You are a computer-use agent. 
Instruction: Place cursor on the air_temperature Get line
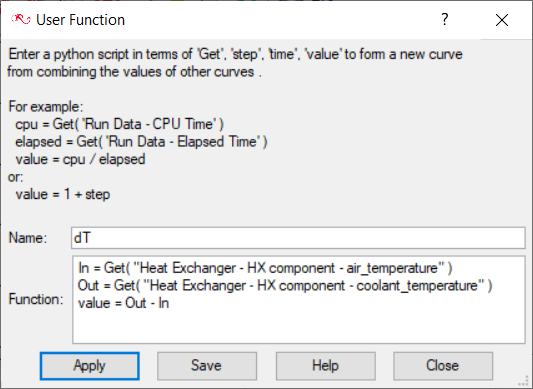pyautogui.click(x=265, y=268)
